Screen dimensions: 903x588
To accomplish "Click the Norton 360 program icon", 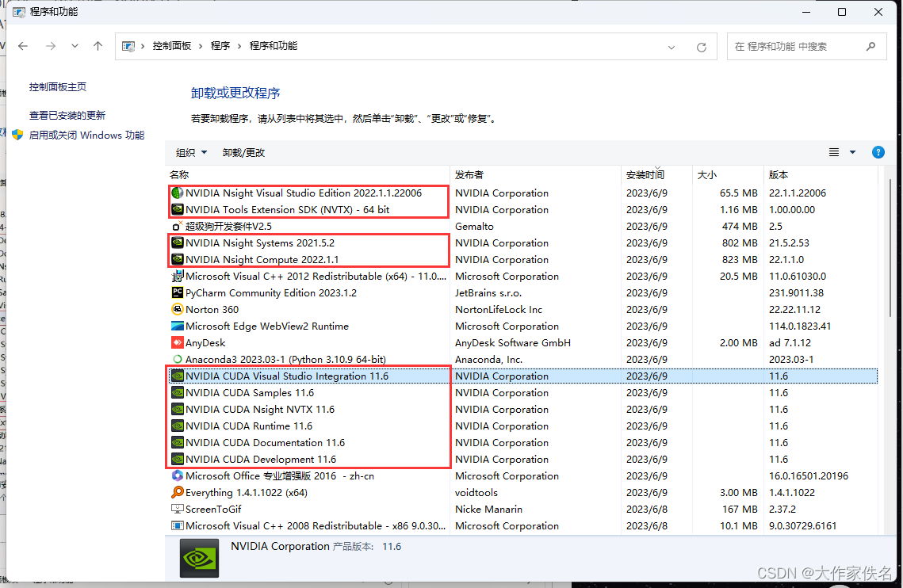I will point(178,309).
